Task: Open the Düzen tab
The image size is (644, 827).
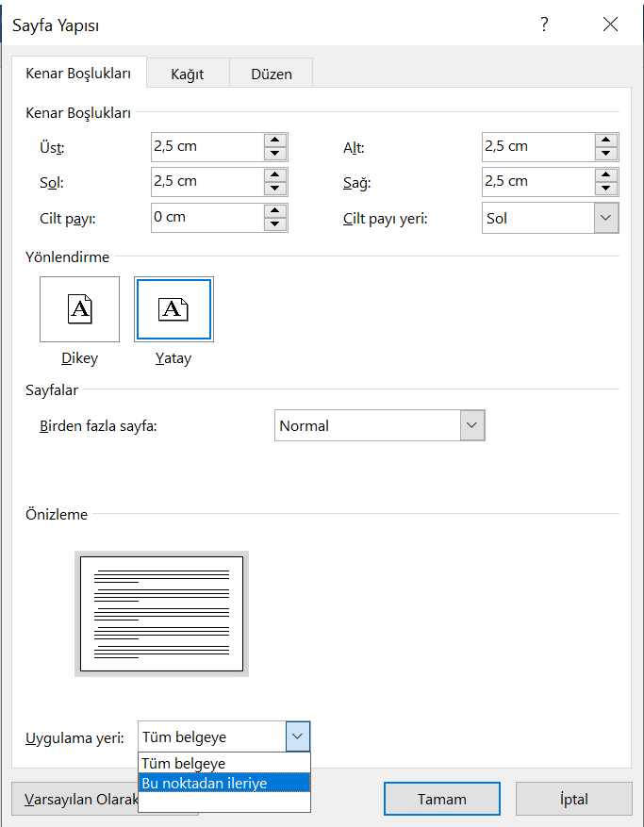Action: coord(271,74)
